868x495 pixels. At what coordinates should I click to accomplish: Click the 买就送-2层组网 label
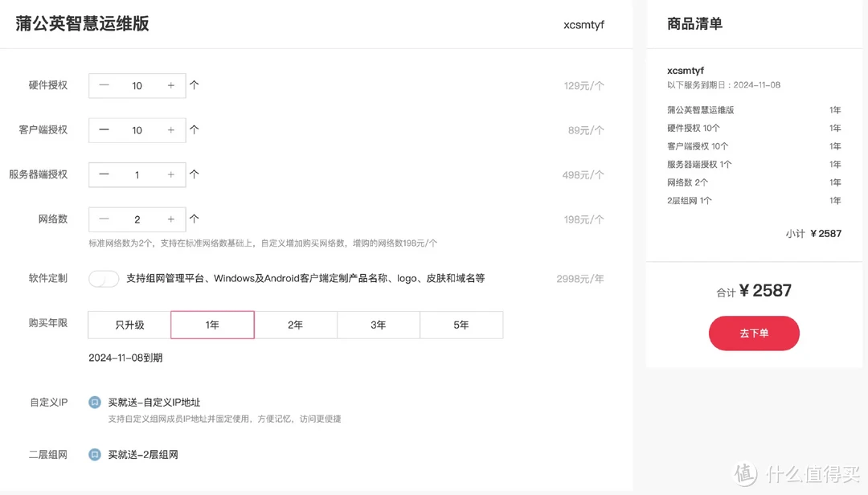[143, 455]
